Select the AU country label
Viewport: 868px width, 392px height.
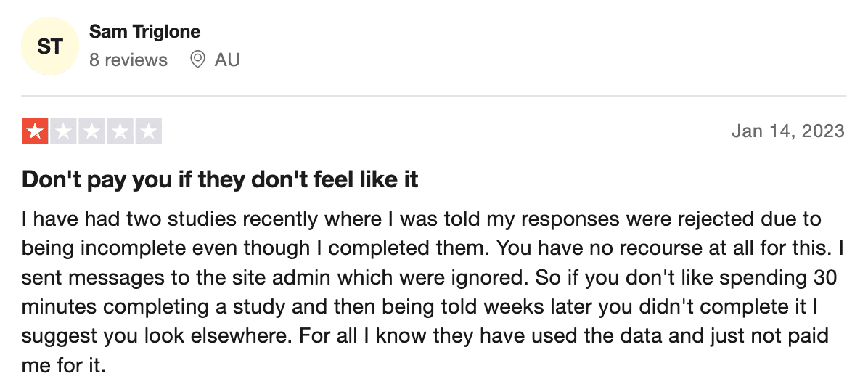click(x=227, y=60)
